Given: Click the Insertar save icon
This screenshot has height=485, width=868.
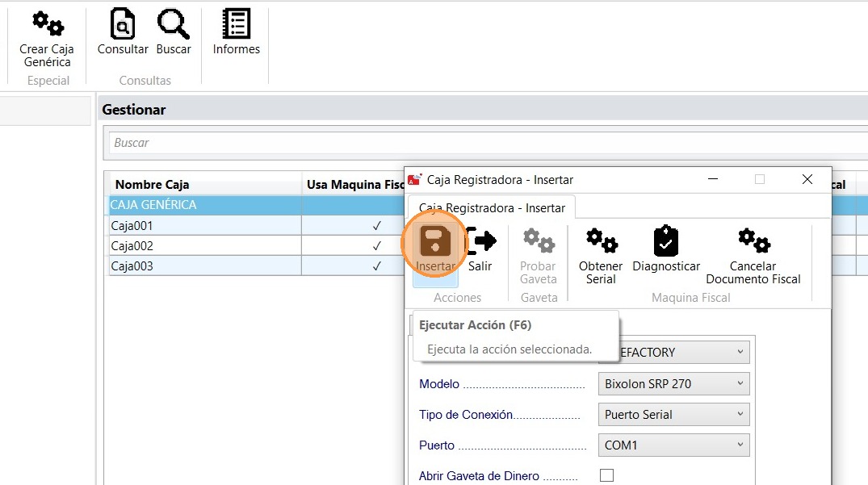Looking at the screenshot, I should point(435,241).
